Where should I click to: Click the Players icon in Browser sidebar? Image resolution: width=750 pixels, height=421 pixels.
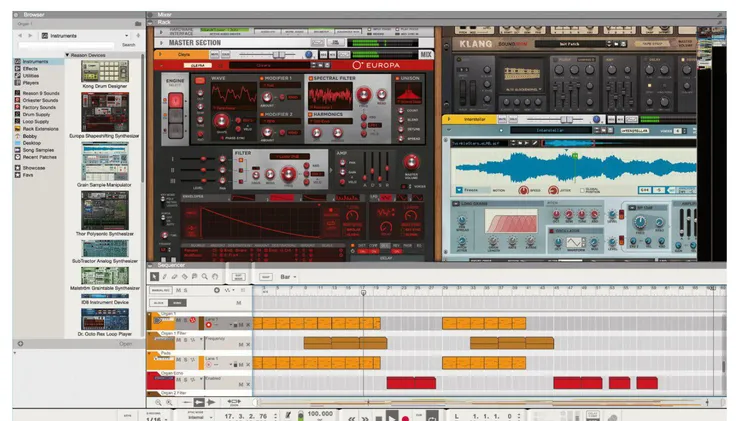point(18,83)
